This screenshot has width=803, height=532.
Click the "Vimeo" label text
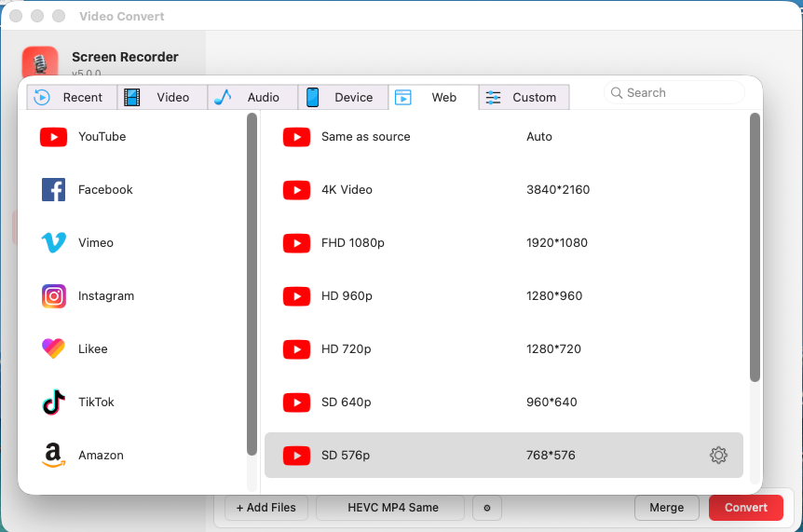[x=96, y=242]
